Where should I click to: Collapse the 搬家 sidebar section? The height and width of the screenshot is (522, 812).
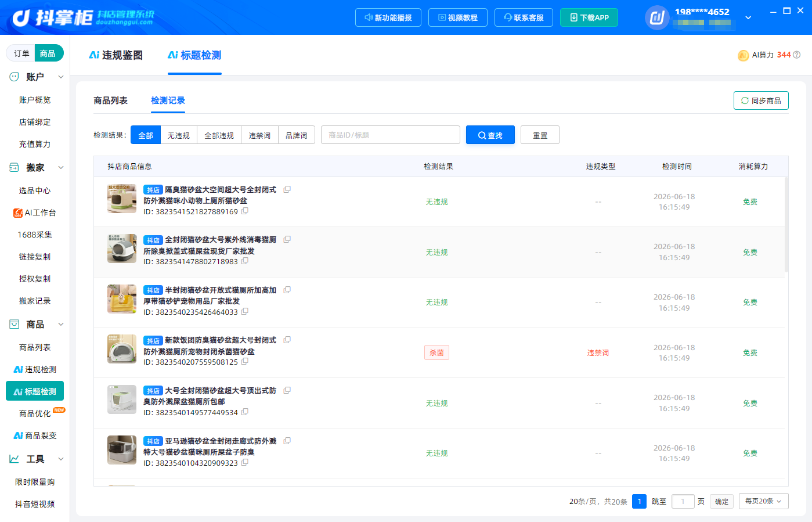tap(61, 167)
